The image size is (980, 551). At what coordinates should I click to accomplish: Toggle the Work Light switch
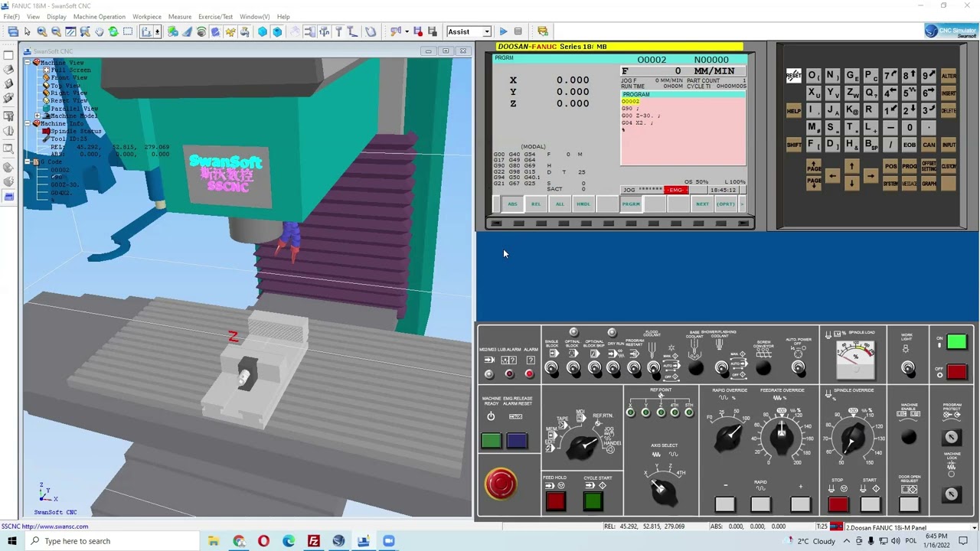[x=908, y=370]
